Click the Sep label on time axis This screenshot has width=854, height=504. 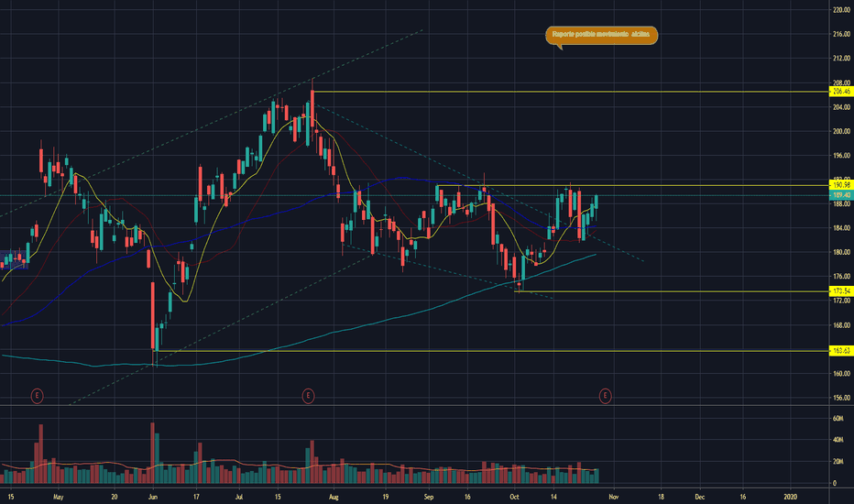(x=429, y=497)
